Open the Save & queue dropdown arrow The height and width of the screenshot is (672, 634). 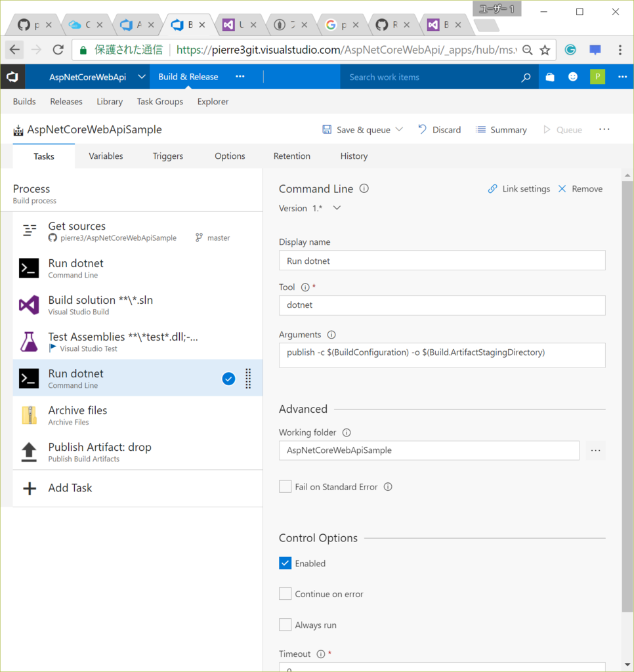tap(399, 129)
